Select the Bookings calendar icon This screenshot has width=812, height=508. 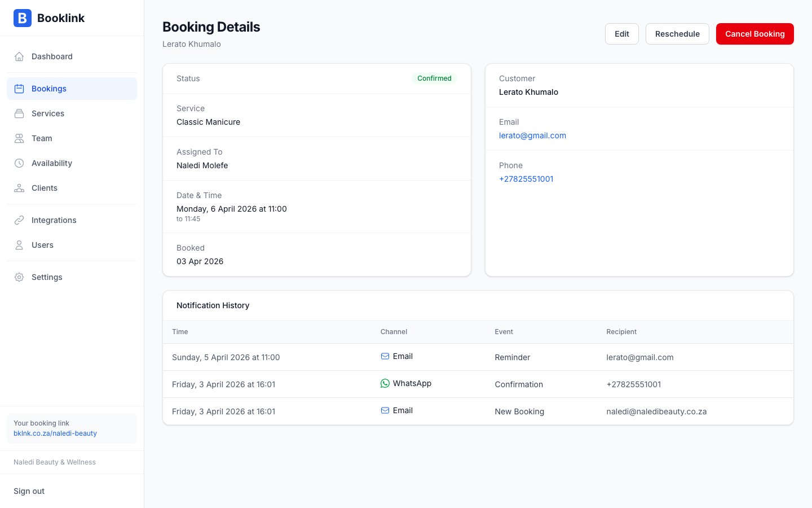click(x=19, y=89)
